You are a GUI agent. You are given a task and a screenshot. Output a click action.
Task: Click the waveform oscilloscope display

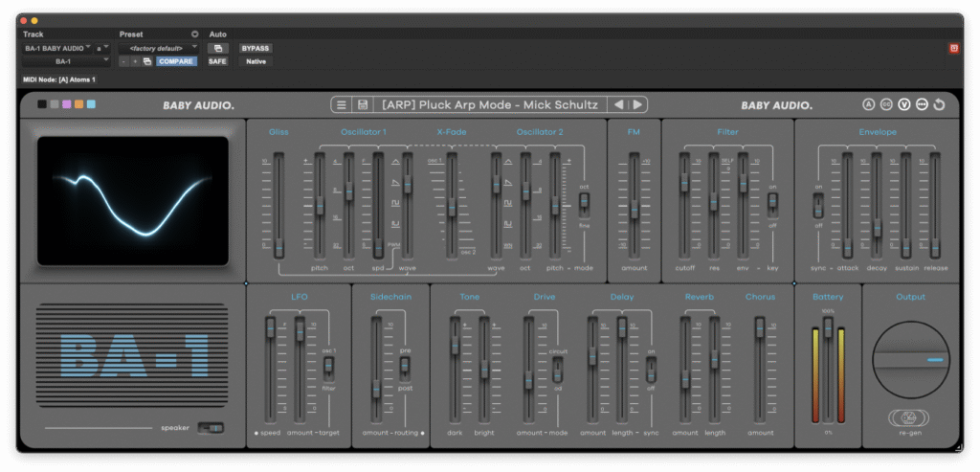pyautogui.click(x=133, y=201)
